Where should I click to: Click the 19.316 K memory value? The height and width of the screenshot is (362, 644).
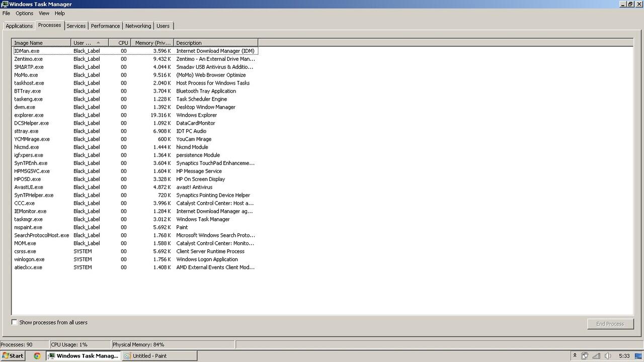[x=160, y=115]
